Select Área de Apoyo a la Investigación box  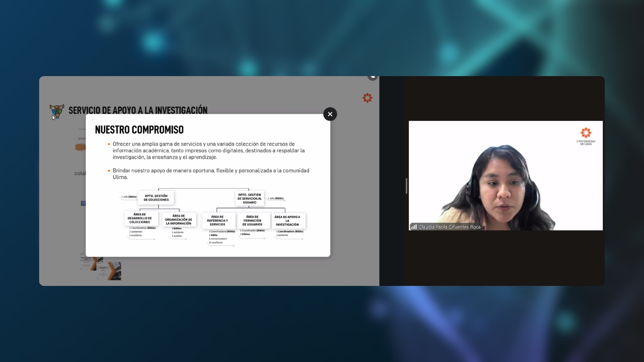(x=287, y=221)
